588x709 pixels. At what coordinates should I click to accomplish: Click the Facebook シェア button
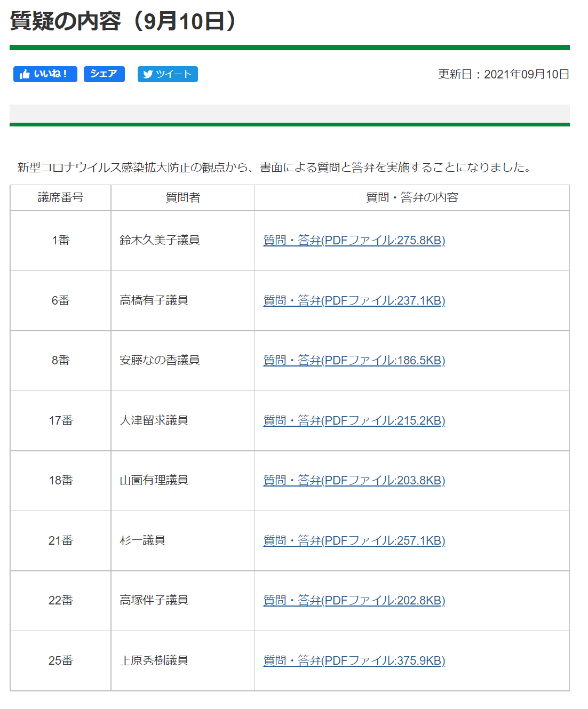coord(104,74)
